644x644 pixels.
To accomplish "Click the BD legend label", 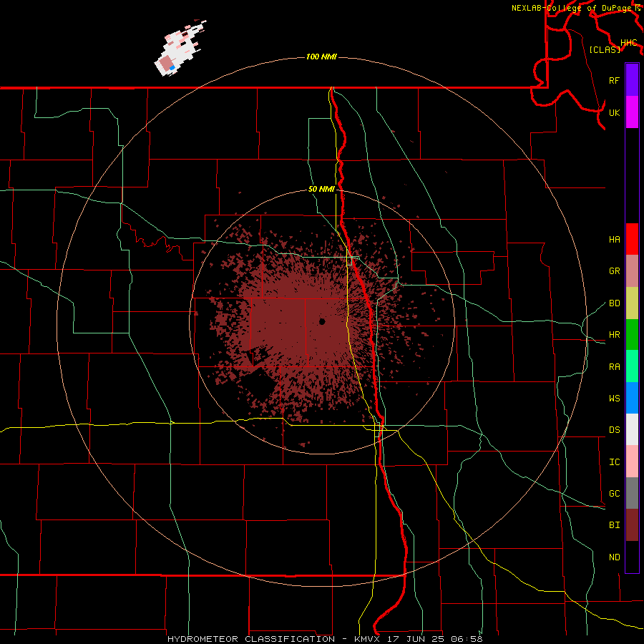I will coord(614,303).
